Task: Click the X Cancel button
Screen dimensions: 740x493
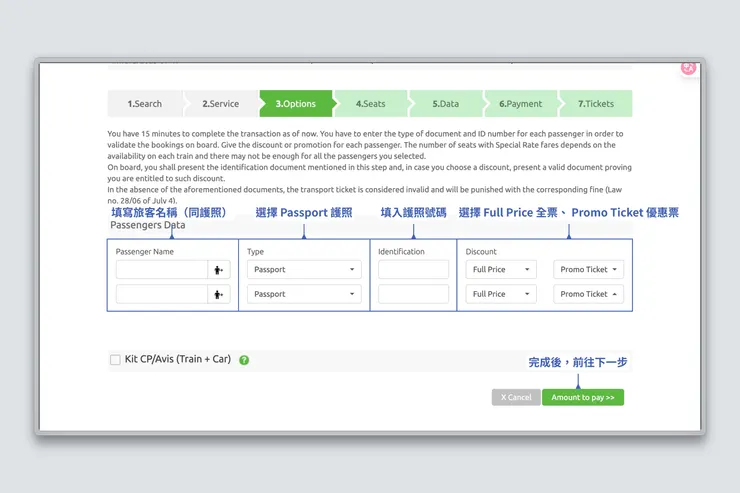Action: (516, 397)
